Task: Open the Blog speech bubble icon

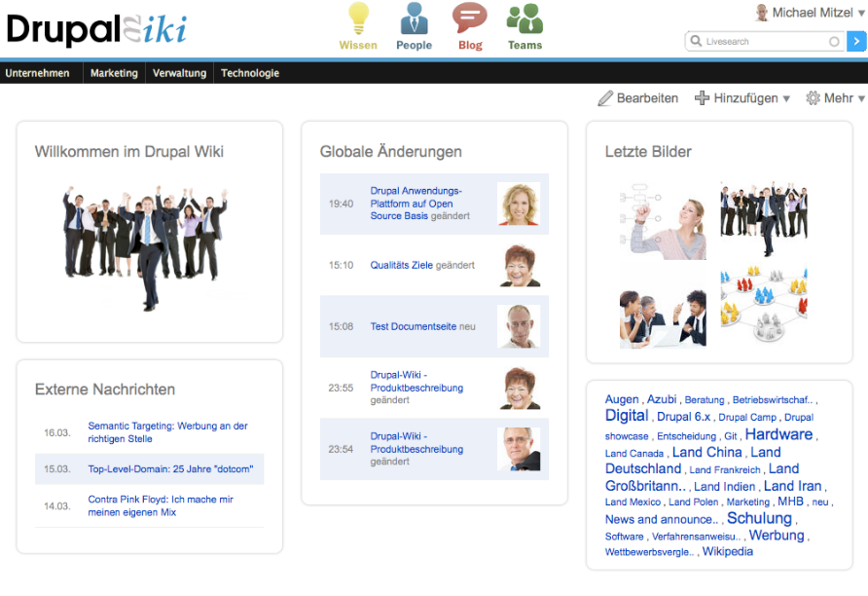Action: pyautogui.click(x=469, y=19)
